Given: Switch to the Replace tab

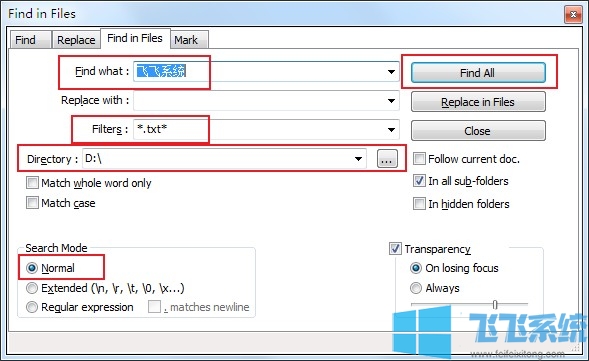Looking at the screenshot, I should click(x=76, y=40).
